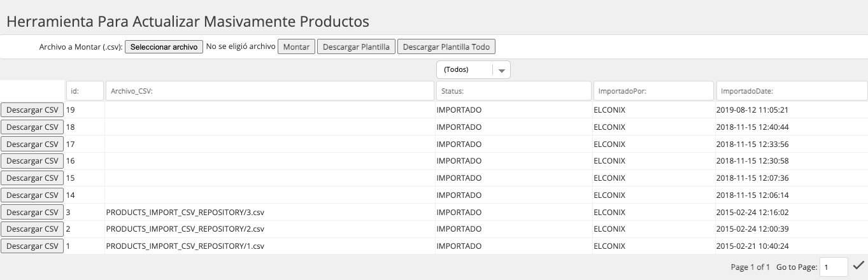Download CSV for row id 15
868x280 pixels.
(x=32, y=178)
